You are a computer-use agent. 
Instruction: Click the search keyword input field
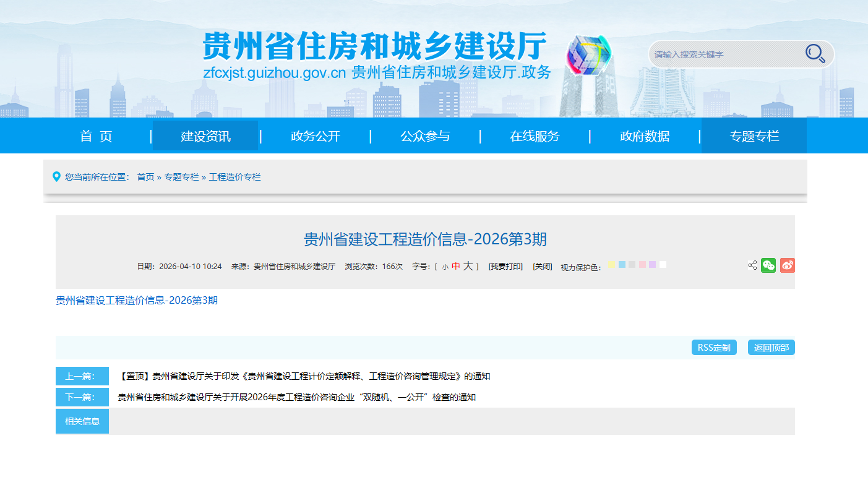(x=724, y=54)
